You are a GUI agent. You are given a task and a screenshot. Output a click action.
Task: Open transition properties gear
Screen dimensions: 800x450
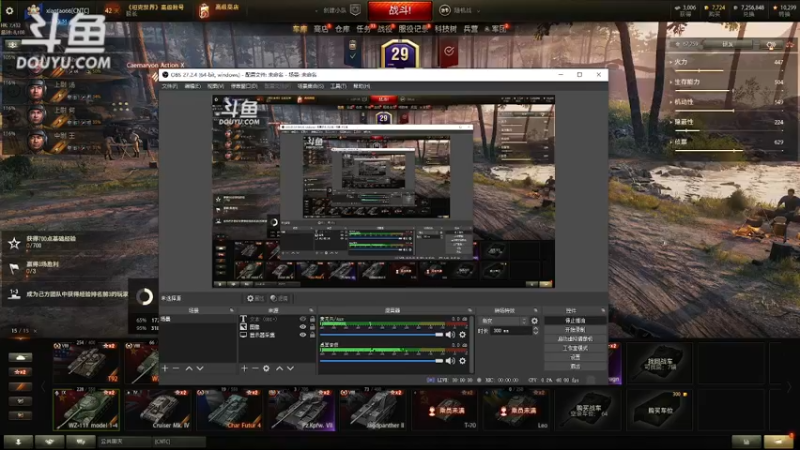[x=534, y=321]
